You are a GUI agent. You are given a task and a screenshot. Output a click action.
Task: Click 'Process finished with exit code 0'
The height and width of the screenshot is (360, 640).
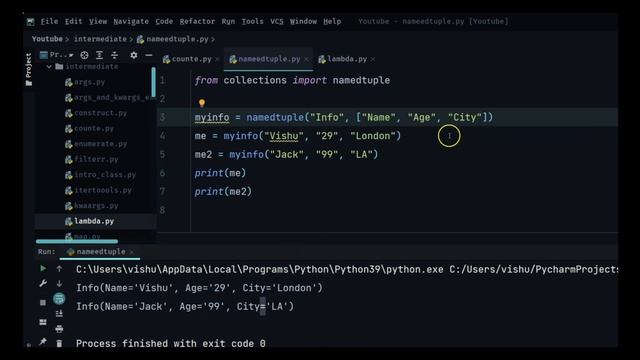pyautogui.click(x=171, y=344)
